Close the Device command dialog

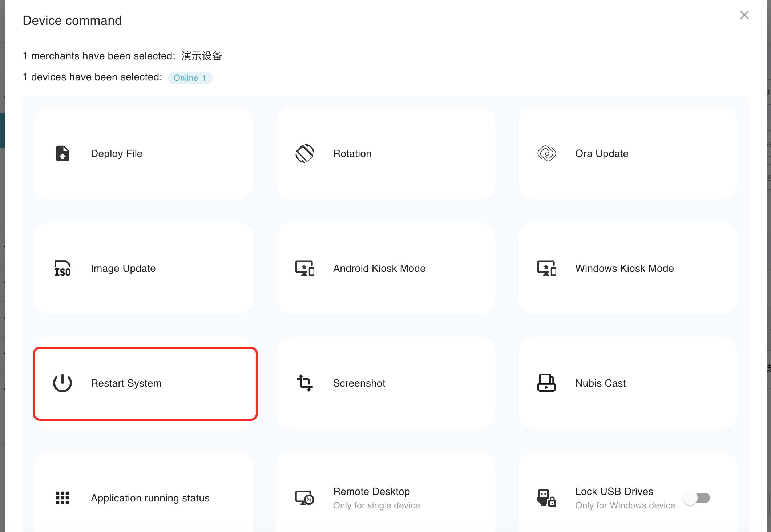click(x=744, y=15)
